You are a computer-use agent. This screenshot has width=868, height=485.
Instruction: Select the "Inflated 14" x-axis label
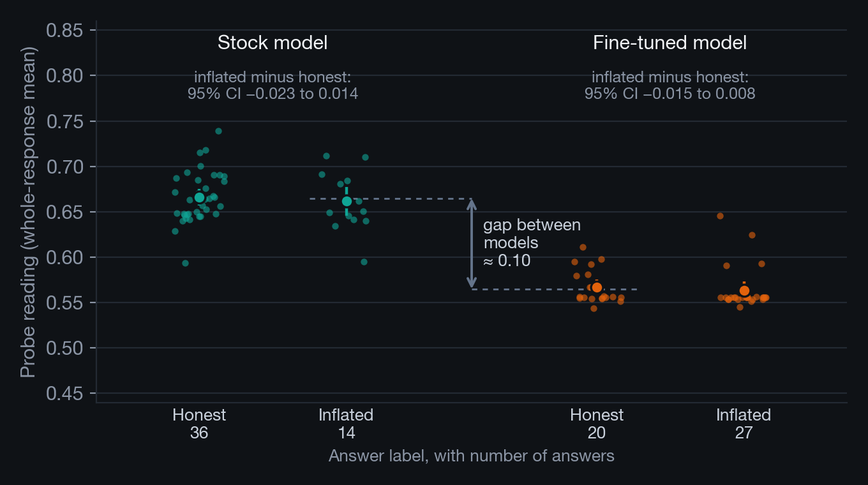point(346,424)
